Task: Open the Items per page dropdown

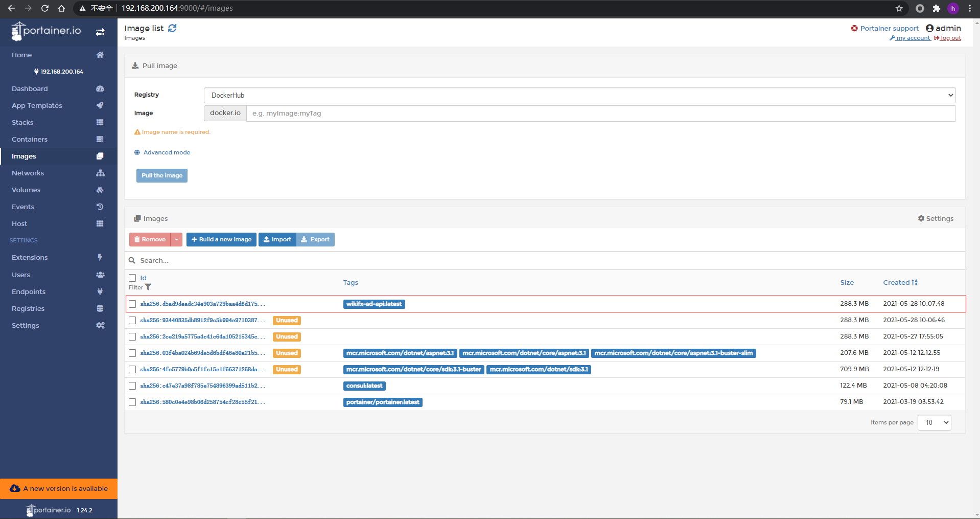Action: (934, 422)
